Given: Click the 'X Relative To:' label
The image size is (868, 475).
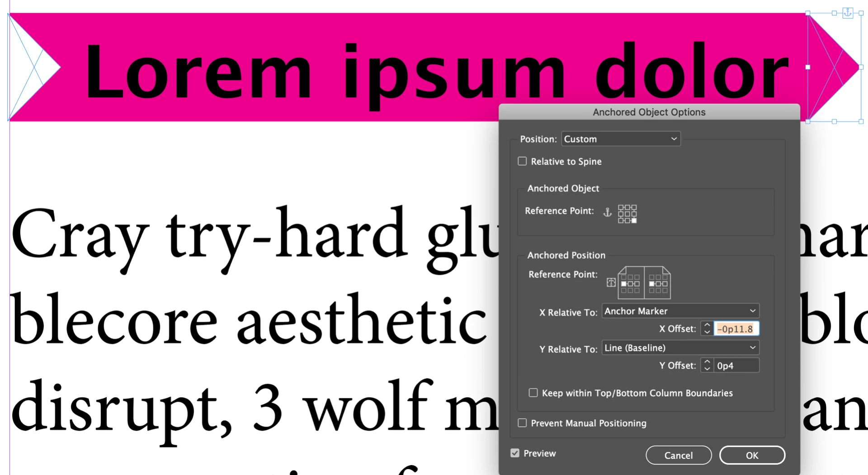Looking at the screenshot, I should (568, 312).
